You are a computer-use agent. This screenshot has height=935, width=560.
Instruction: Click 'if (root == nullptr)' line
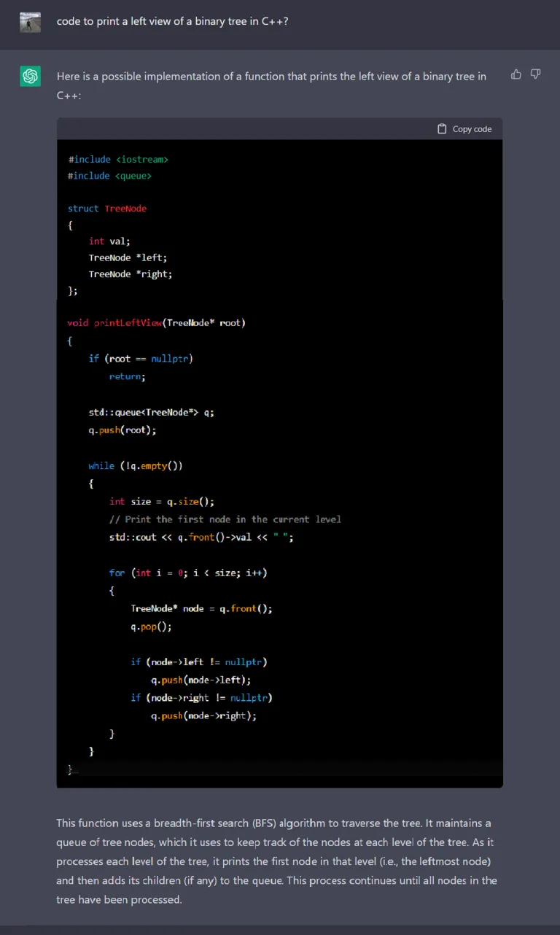141,358
